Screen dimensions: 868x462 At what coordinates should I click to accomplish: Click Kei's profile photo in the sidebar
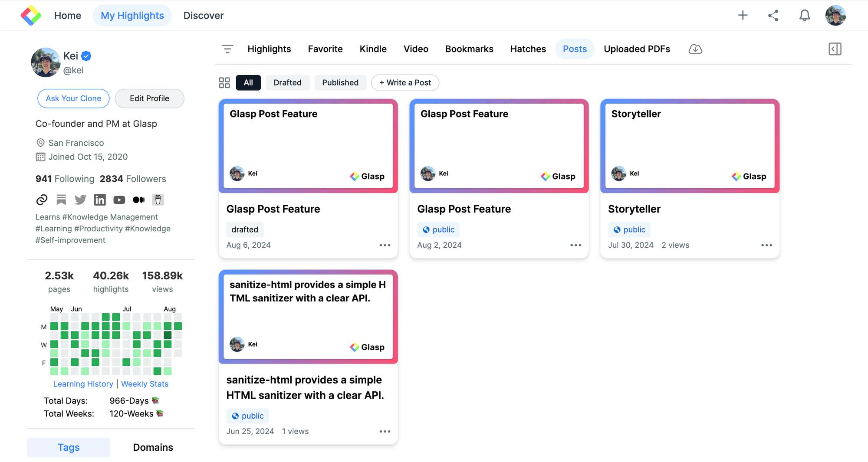click(46, 62)
